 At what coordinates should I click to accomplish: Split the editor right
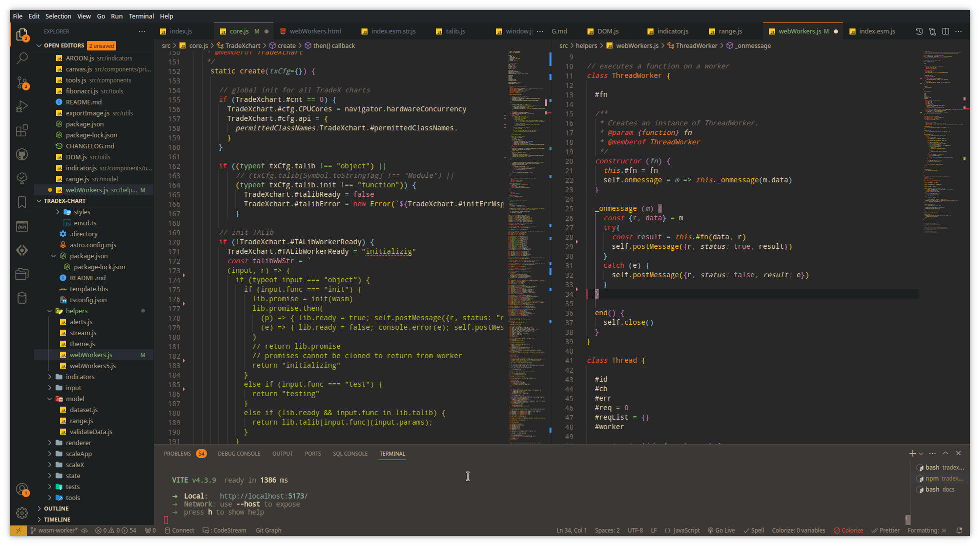click(945, 31)
